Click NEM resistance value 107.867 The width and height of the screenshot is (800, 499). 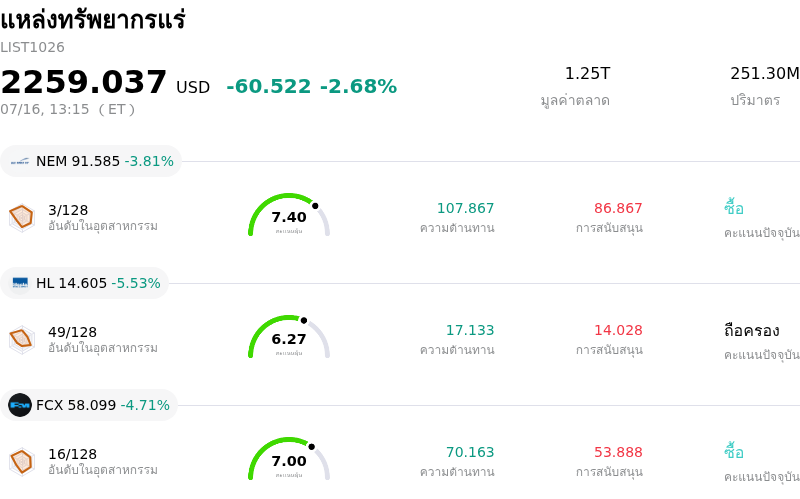tap(465, 208)
